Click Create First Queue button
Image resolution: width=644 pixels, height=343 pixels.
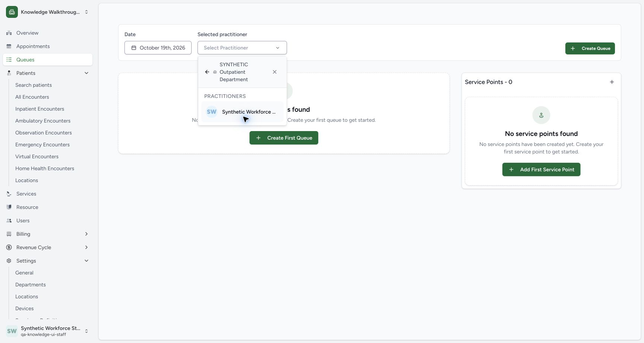tap(284, 138)
